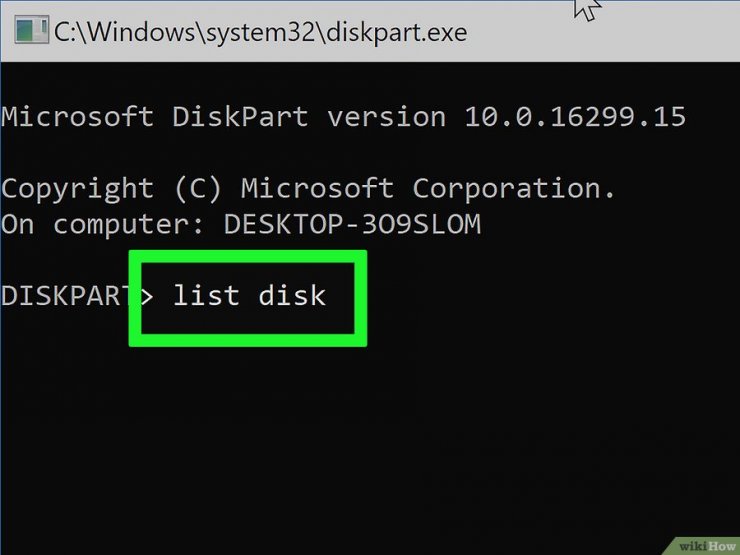Image resolution: width=740 pixels, height=555 pixels.
Task: Click the version number 10.0.16299.15
Action: [575, 117]
